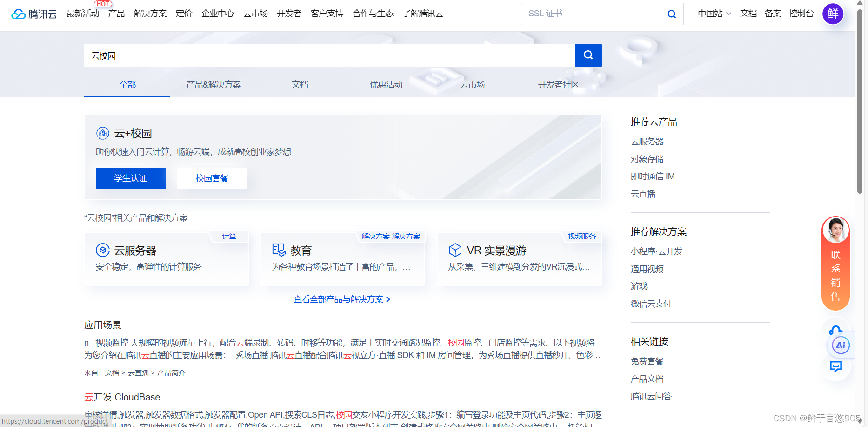The image size is (868, 427).
Task: Click the 云+校园 campus icon
Action: (x=102, y=133)
